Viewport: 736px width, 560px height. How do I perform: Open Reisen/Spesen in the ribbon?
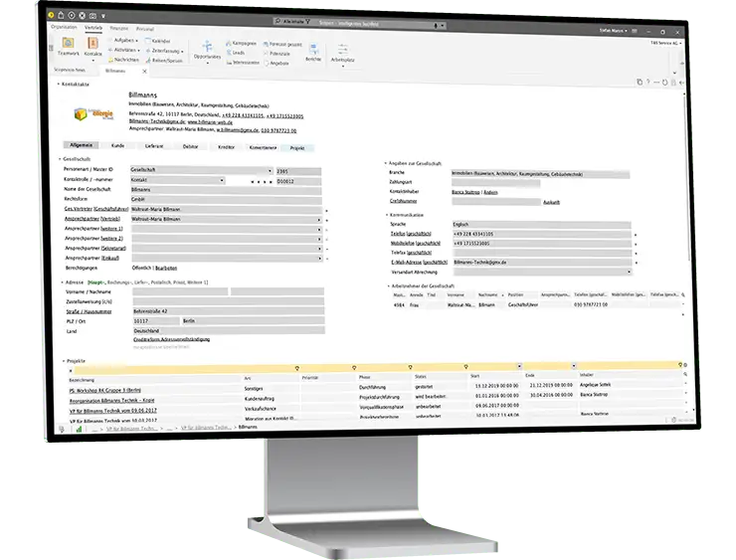[x=164, y=61]
